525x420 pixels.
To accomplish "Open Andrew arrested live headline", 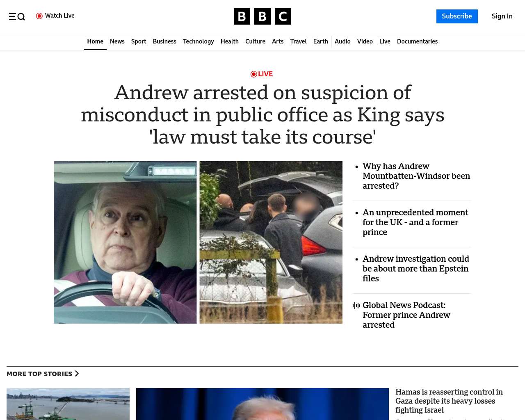I will [x=262, y=114].
